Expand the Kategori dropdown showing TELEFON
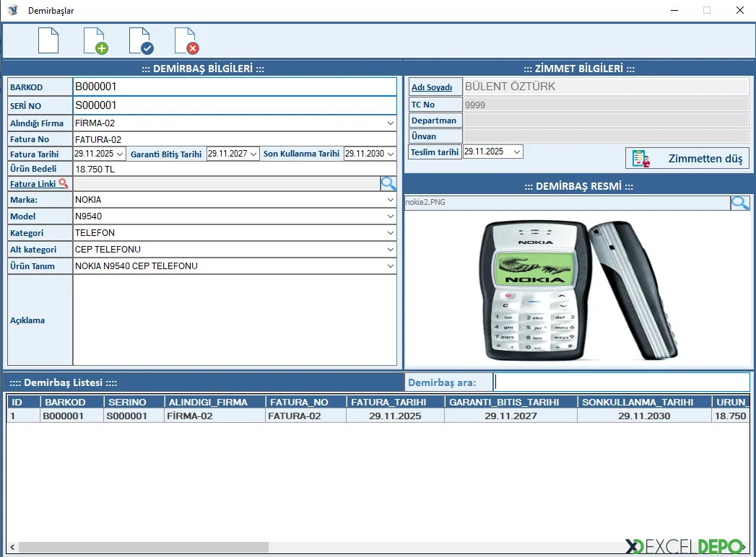 391,233
